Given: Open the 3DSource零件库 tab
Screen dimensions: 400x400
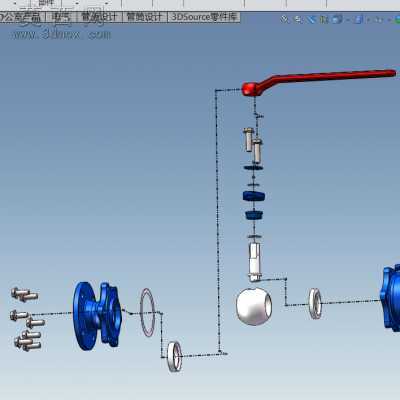Looking at the screenshot, I should (x=203, y=17).
